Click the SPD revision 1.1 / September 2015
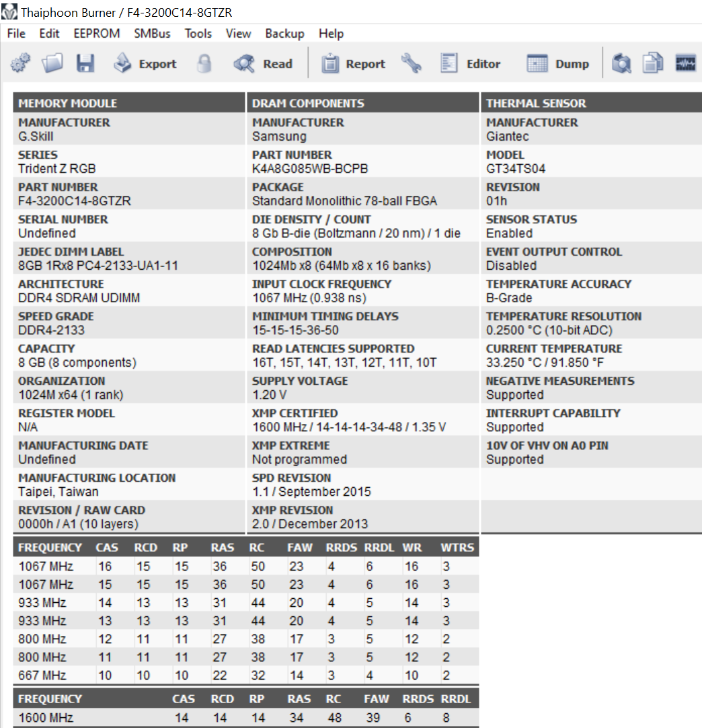This screenshot has width=702, height=728. tap(311, 492)
